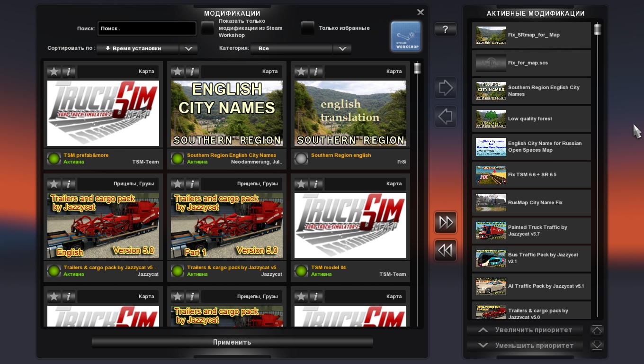Select Fix_for_map.scs in active mods
The height and width of the screenshot is (364, 644).
(x=531, y=63)
